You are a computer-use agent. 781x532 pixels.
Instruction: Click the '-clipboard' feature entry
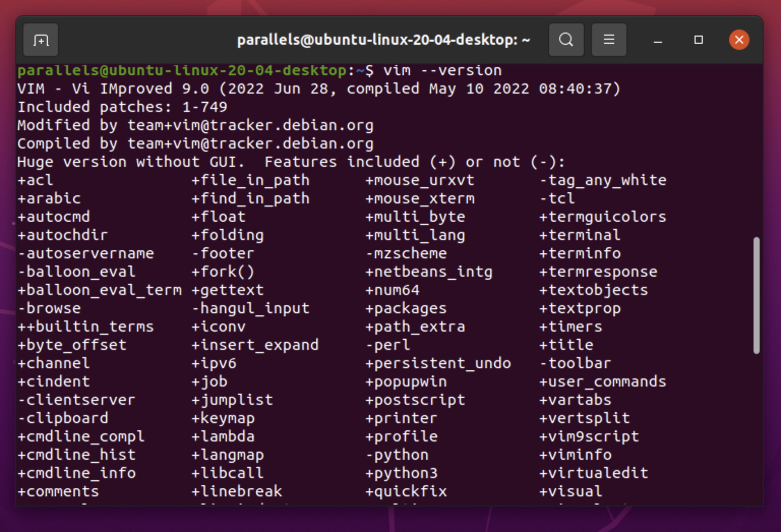63,418
